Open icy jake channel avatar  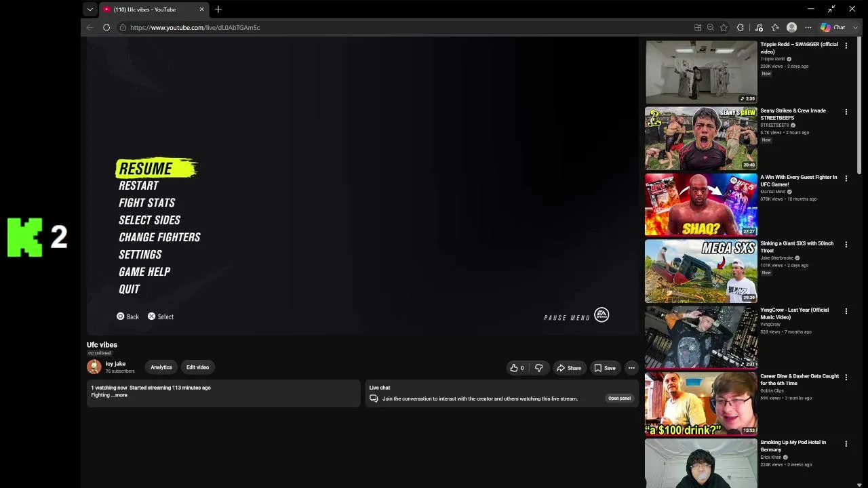(94, 367)
